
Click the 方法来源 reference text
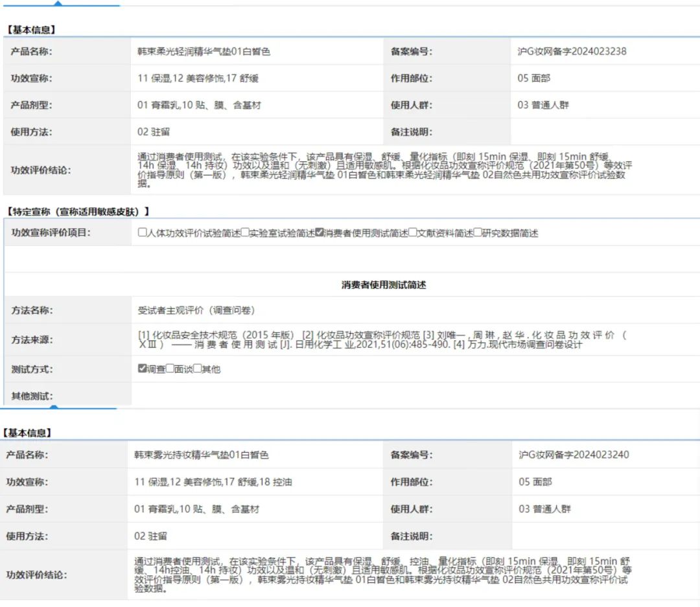[x=382, y=339]
